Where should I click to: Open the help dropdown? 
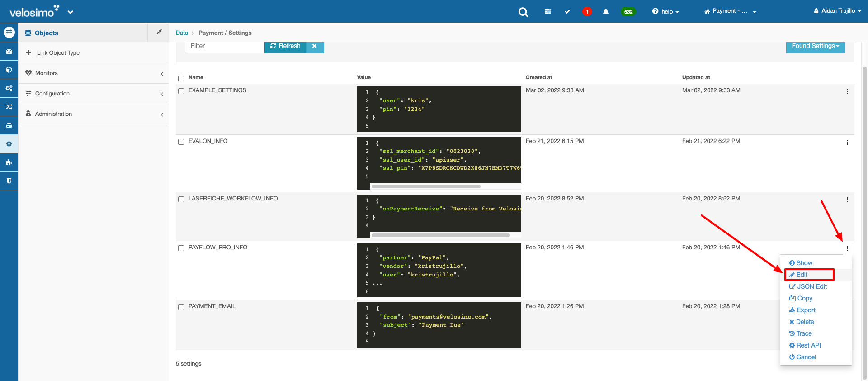coord(665,11)
